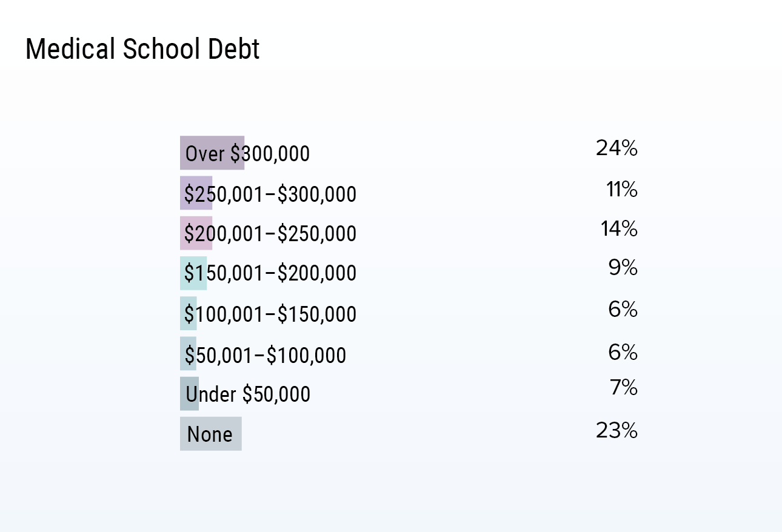Click the Under $50,000 bar

coord(189,394)
